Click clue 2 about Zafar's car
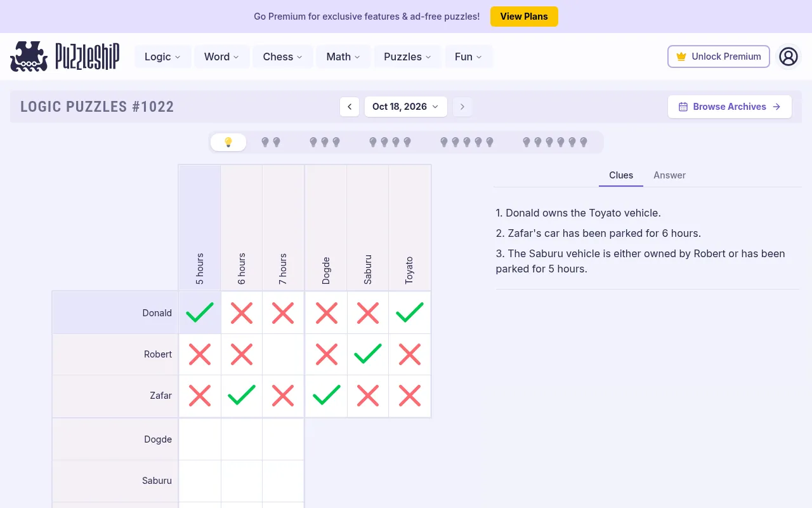 click(x=598, y=234)
